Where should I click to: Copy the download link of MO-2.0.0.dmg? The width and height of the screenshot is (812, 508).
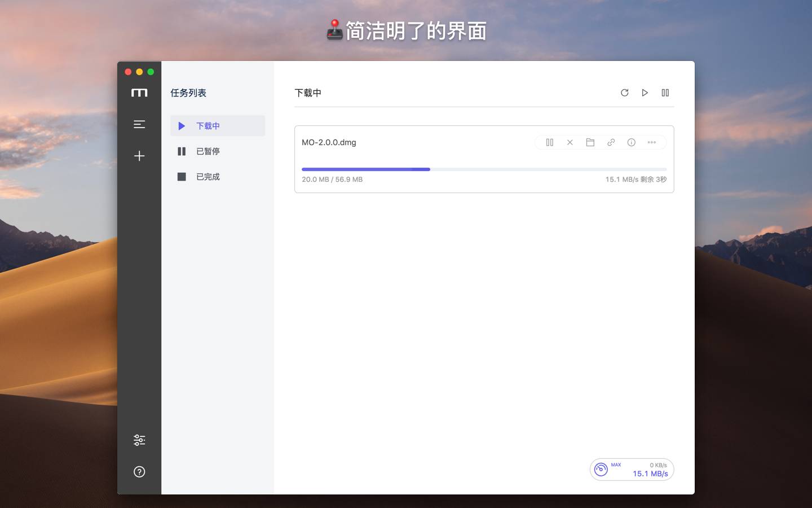pyautogui.click(x=611, y=142)
